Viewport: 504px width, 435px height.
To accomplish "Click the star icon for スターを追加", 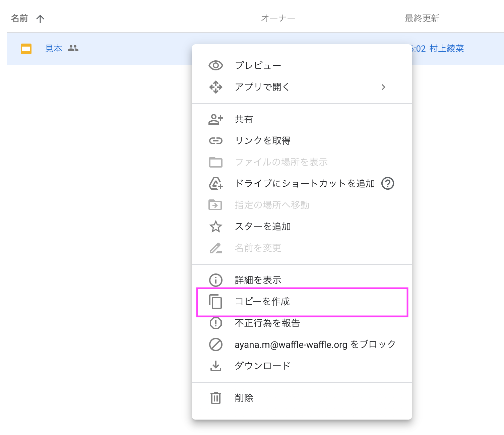I will point(215,227).
